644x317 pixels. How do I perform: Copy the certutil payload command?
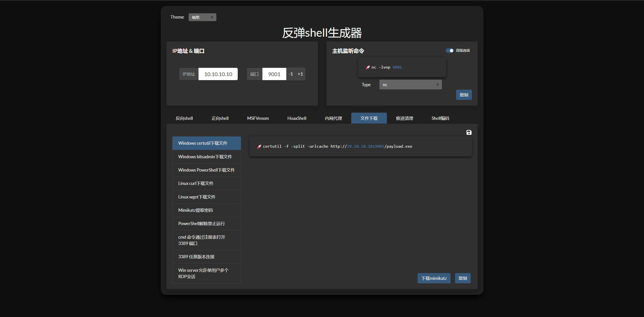click(463, 278)
